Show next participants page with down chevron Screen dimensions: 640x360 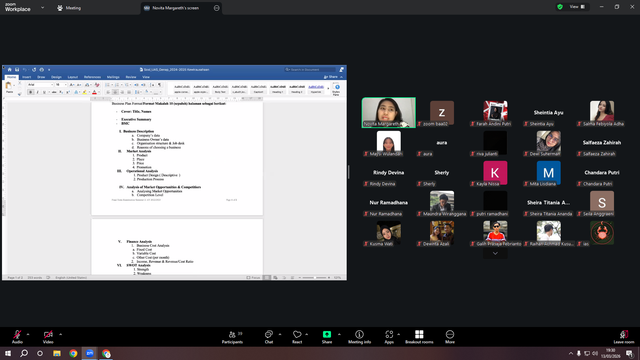tap(495, 253)
